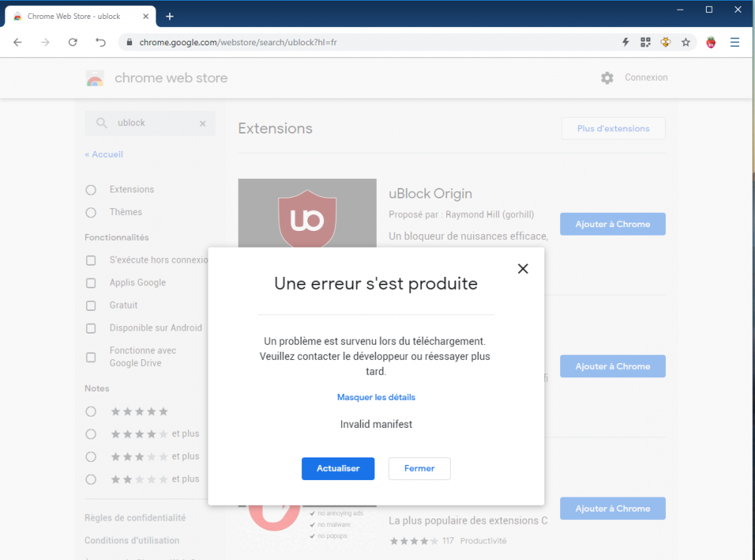Viewport: 755px width, 560px height.
Task: Select the lightning bolt extension icon
Action: 625,42
